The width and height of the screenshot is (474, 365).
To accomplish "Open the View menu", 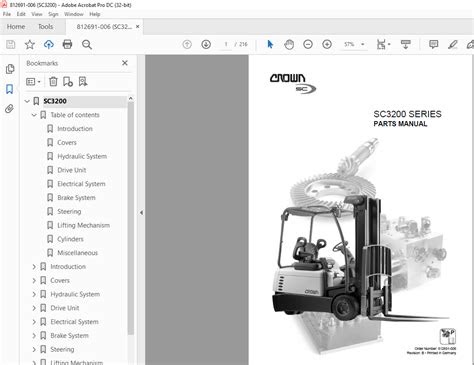I will 37,14.
